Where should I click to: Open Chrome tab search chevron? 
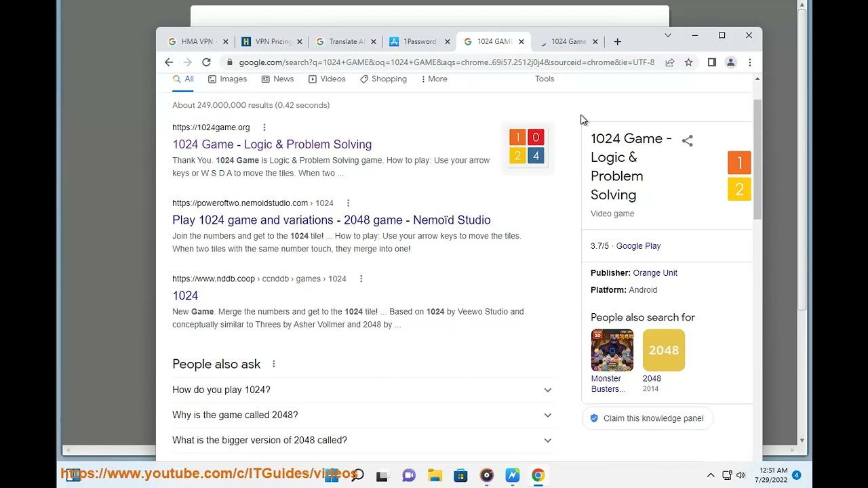coord(668,35)
